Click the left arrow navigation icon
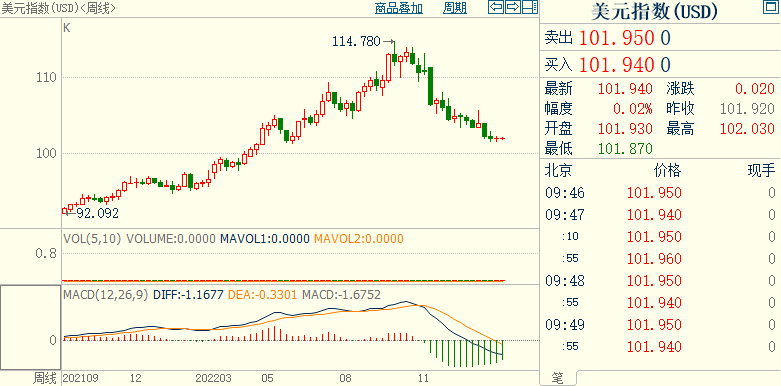The width and height of the screenshot is (781, 386). click(x=496, y=7)
